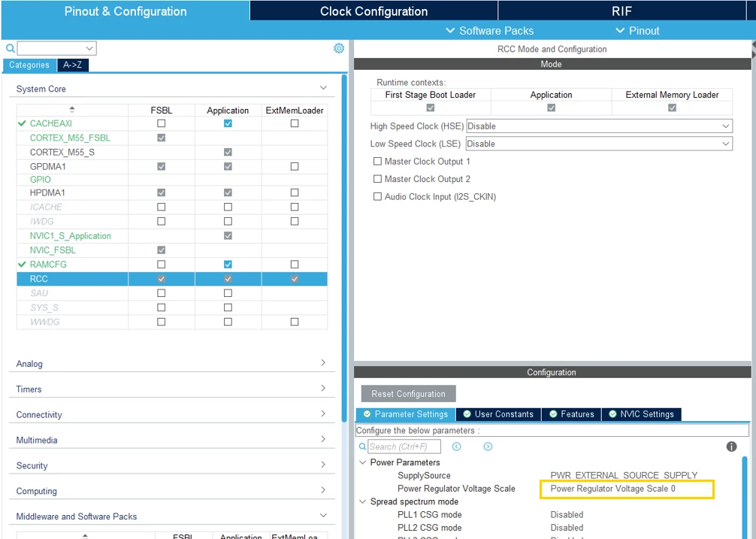Click the configuration parameters vertical scrollbar
The height and width of the screenshot is (539, 756).
point(745,497)
